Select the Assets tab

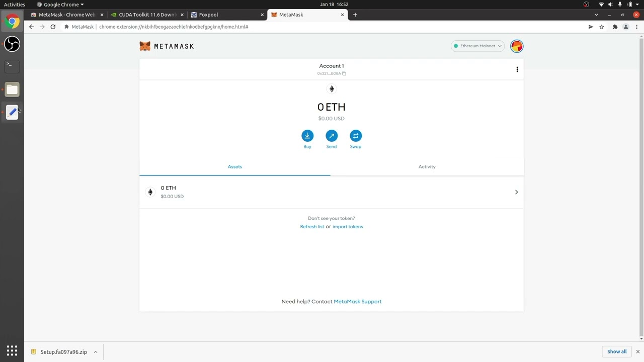235,166
